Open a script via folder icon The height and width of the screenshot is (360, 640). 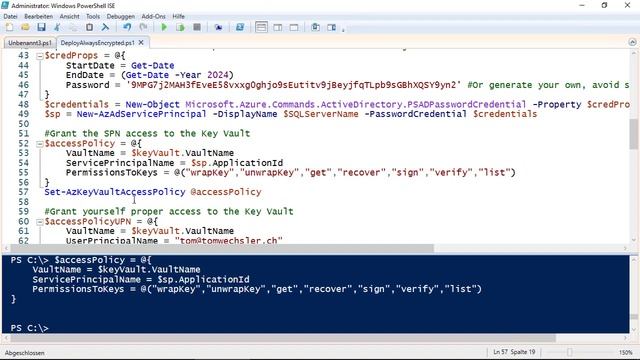25,27
